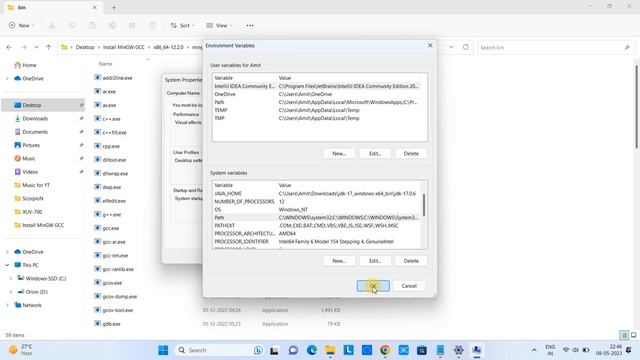Expand Orion (D:) drive
The height and width of the screenshot is (360, 640).
coord(11,292)
